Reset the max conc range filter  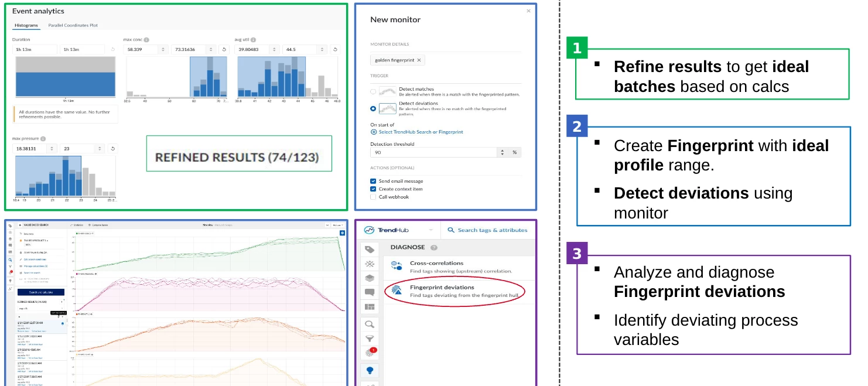pyautogui.click(x=223, y=50)
